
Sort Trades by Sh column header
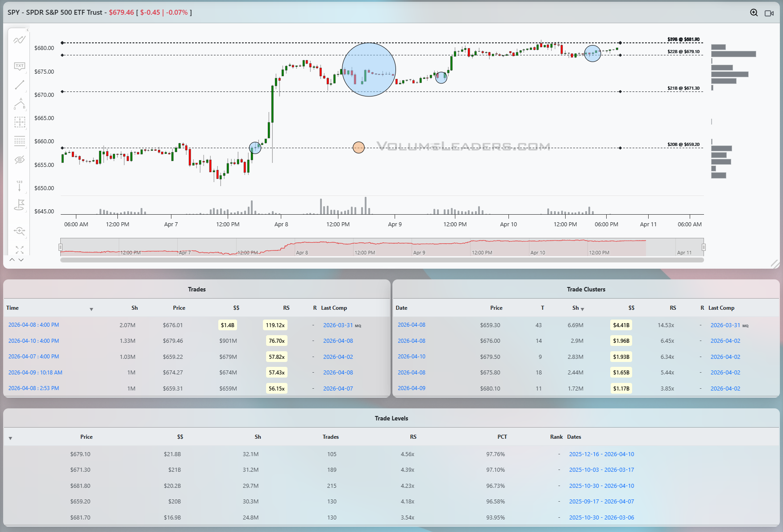coord(134,308)
